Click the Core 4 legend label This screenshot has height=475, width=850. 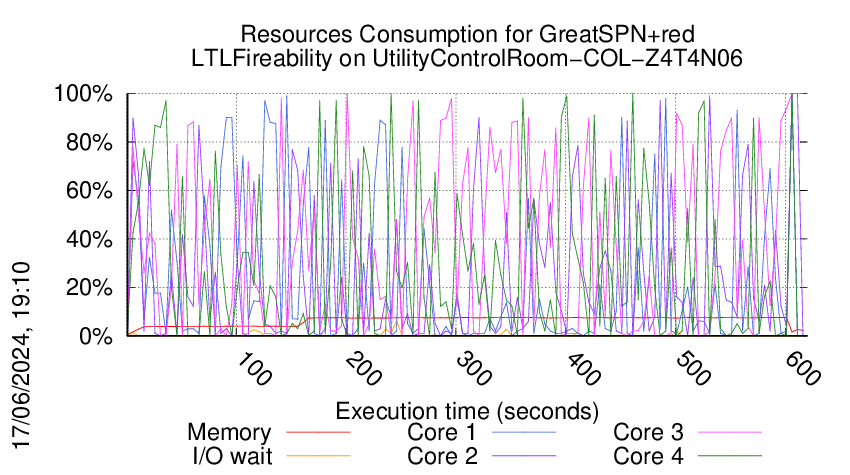click(648, 456)
